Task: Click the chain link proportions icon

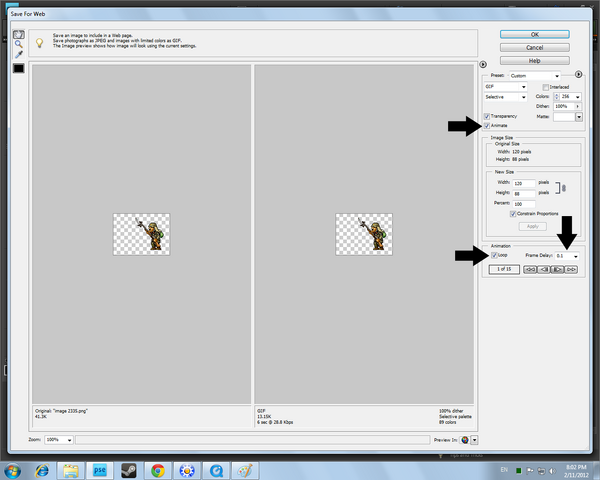Action: pyautogui.click(x=564, y=188)
